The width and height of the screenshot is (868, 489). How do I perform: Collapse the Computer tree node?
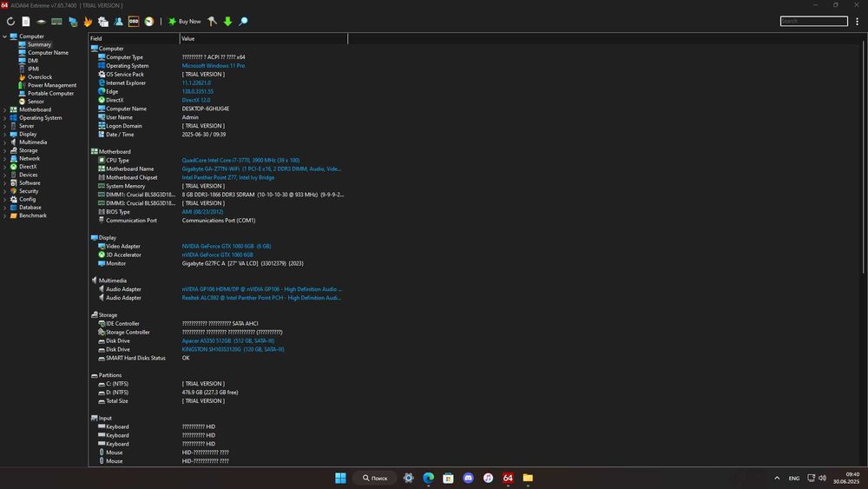(x=5, y=36)
